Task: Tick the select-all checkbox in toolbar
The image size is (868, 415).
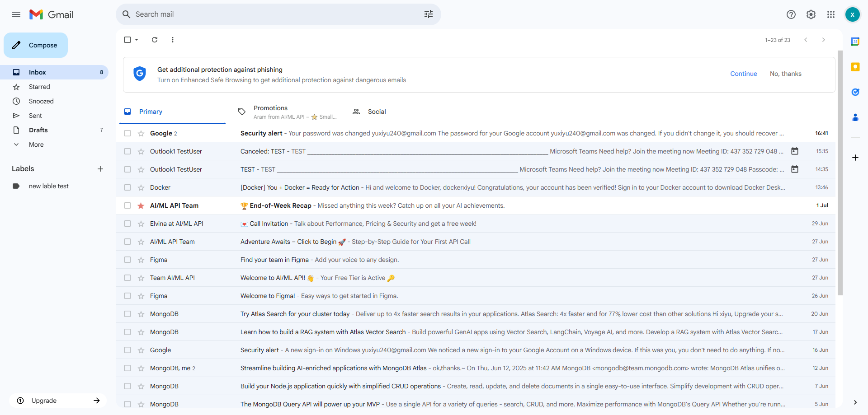Action: 127,40
